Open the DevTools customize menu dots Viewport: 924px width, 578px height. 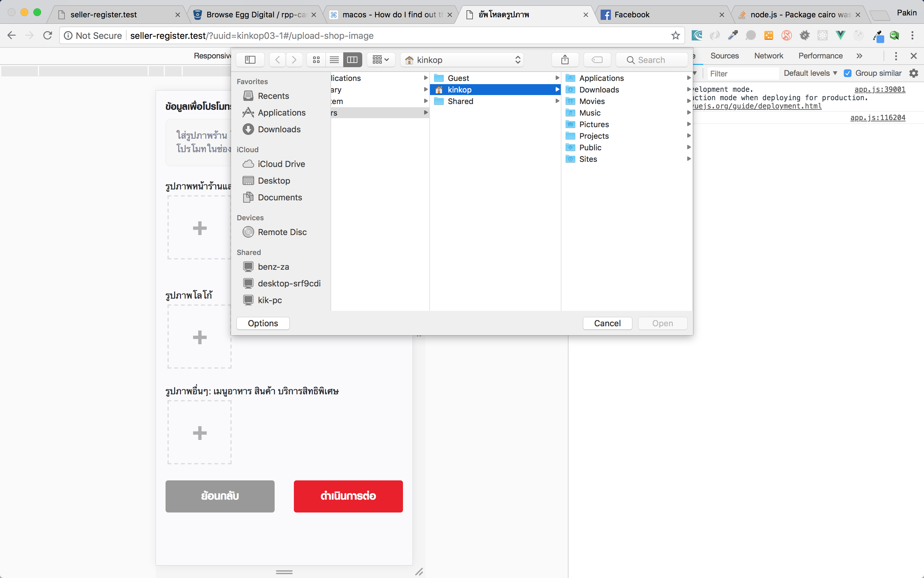pyautogui.click(x=896, y=56)
